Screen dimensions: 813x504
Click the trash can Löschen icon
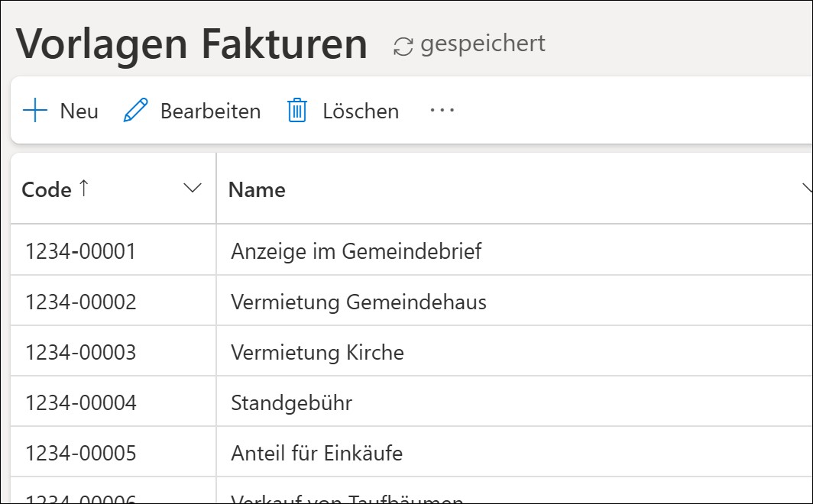(296, 111)
